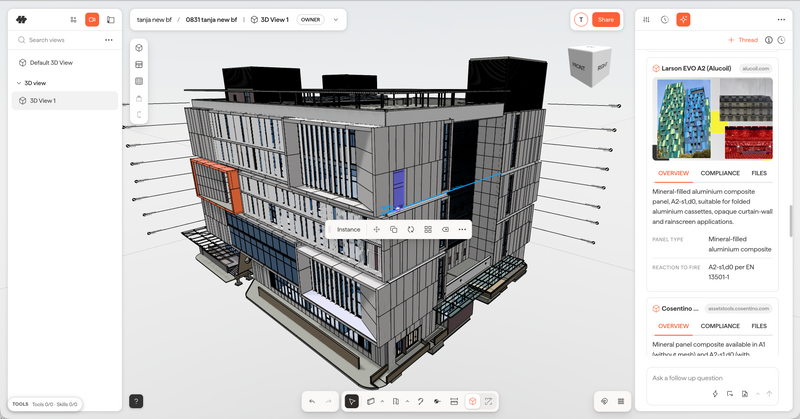
Task: Toggle the 2D plan view mode button
Action: pyautogui.click(x=489, y=402)
